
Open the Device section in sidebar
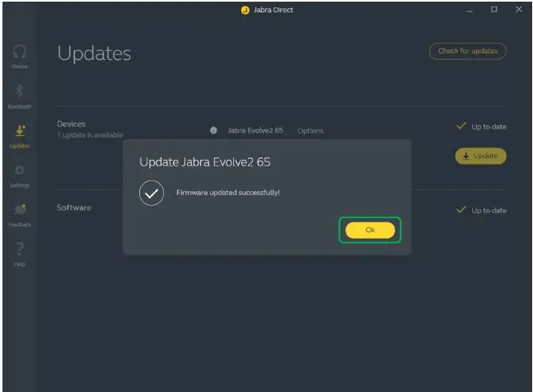(20, 57)
